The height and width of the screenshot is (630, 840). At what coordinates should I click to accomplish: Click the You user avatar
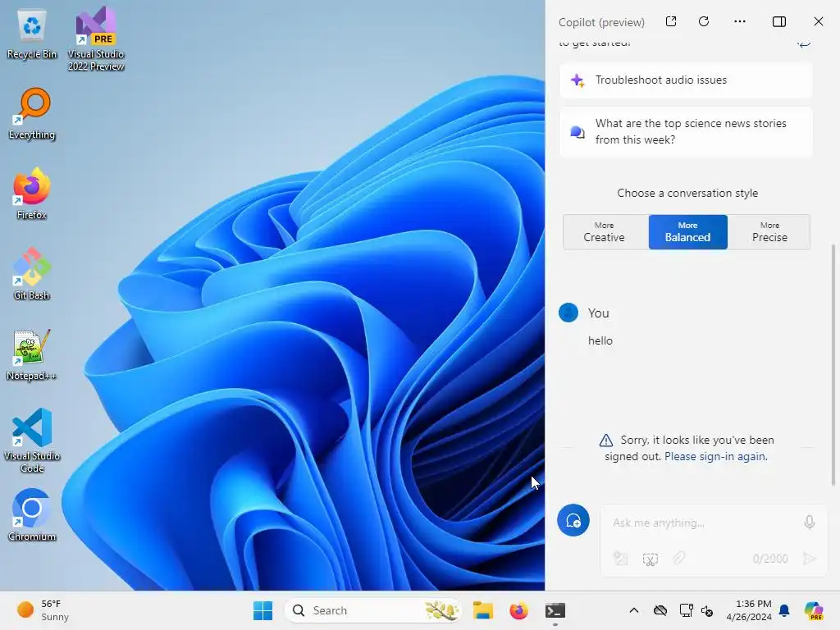[568, 313]
